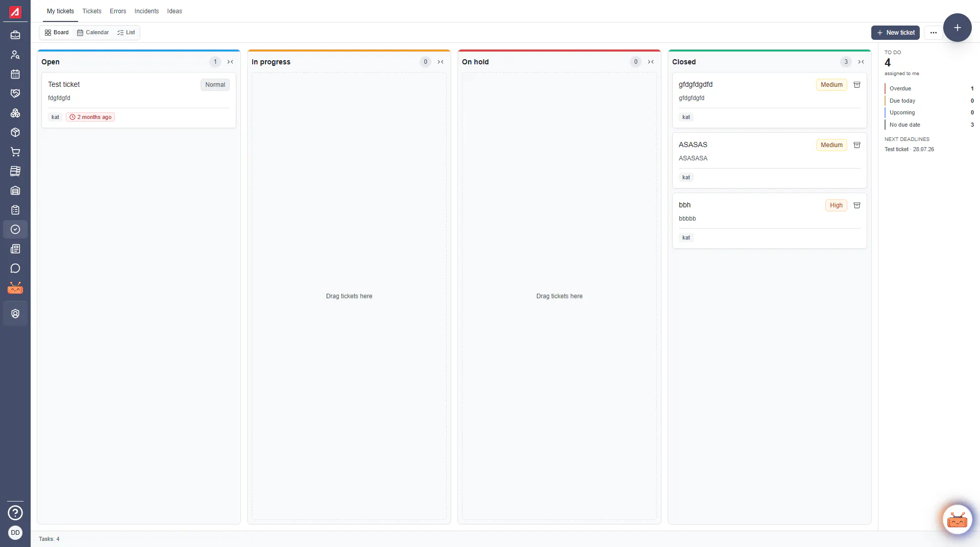The height and width of the screenshot is (547, 980).
Task: Switch to Calendar view
Action: (x=93, y=33)
